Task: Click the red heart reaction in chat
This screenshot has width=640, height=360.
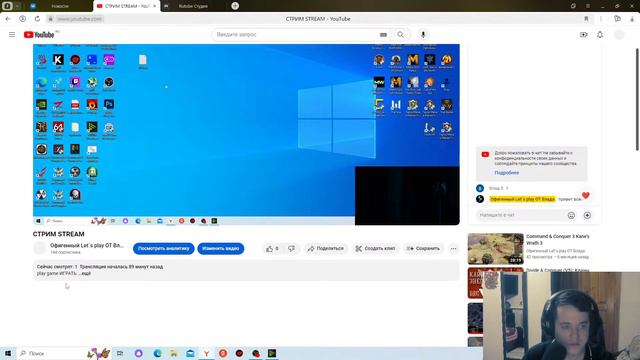Action: click(586, 196)
